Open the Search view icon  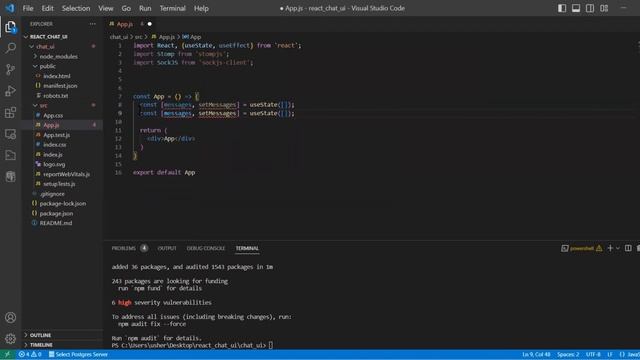pyautogui.click(x=11, y=48)
